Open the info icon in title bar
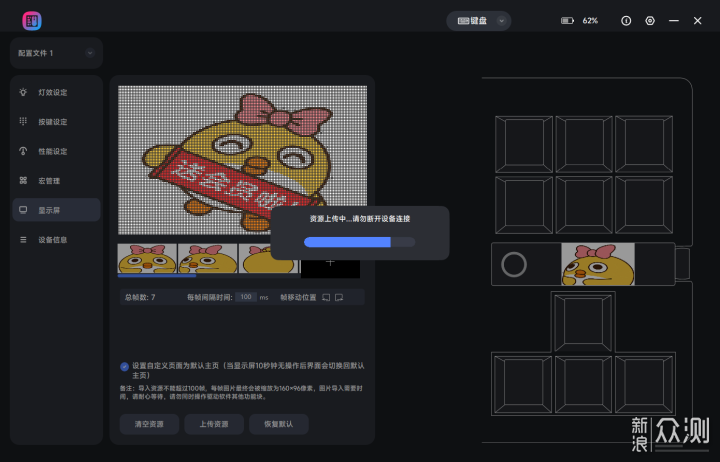Viewport: 720px width, 462px height. pos(626,21)
